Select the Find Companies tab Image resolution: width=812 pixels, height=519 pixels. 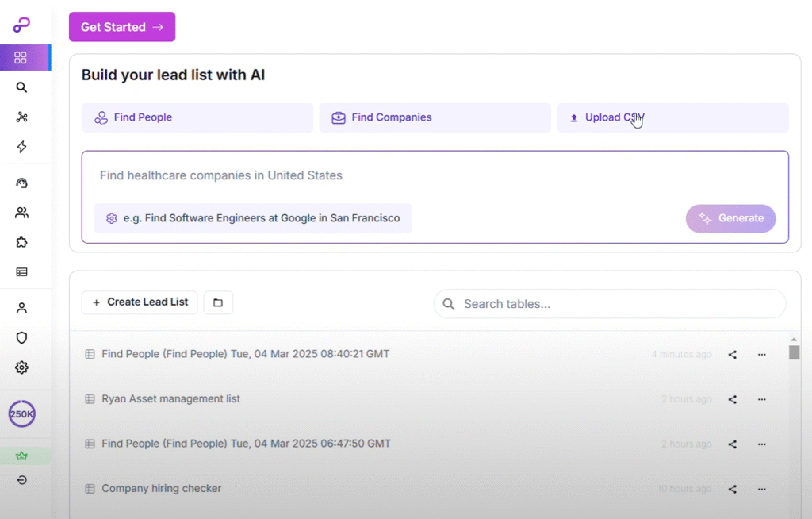[435, 117]
